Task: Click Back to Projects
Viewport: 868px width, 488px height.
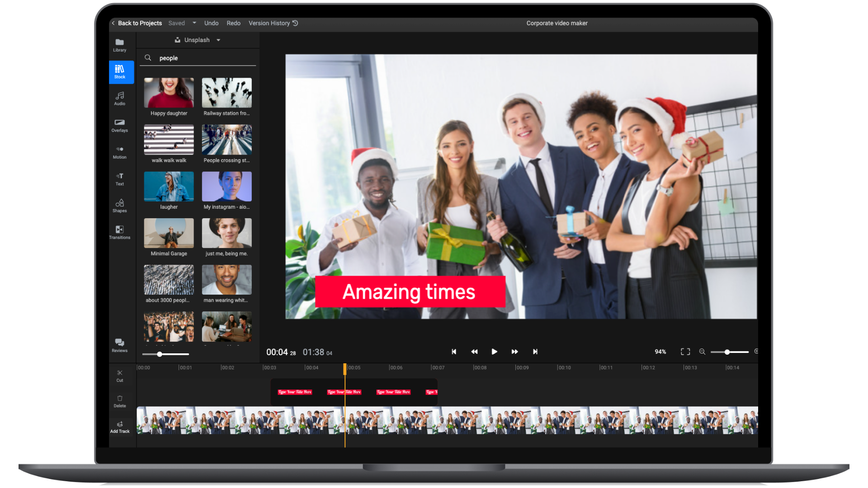Action: pos(139,23)
